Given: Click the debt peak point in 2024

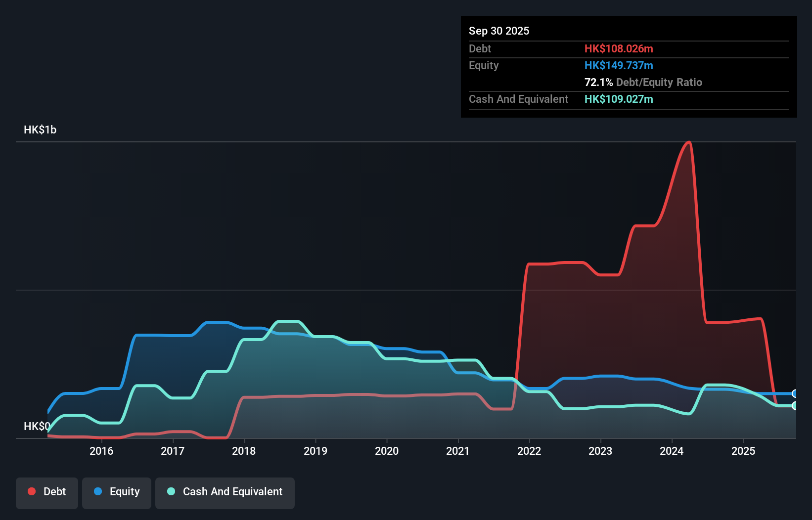Looking at the screenshot, I should point(689,142).
